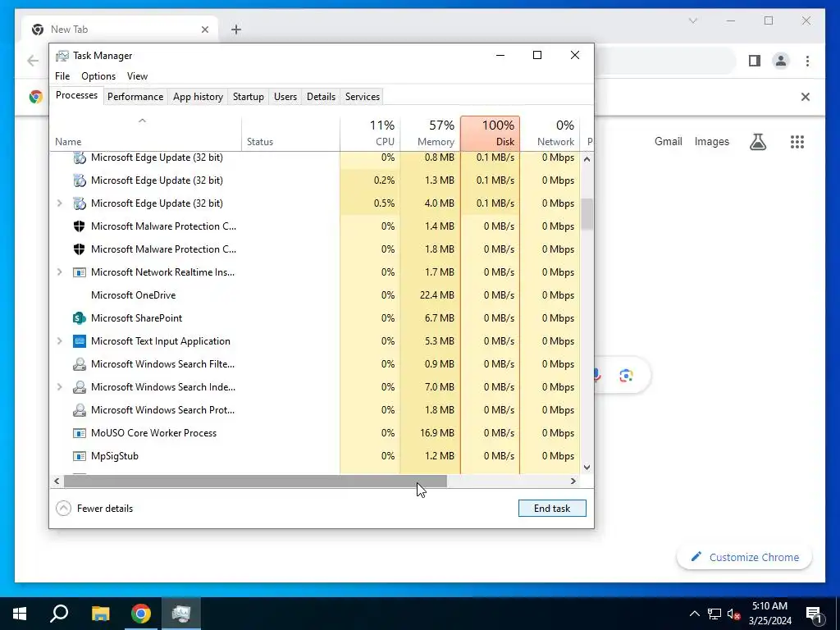Sort by the CPU column header
Viewport: 840px width, 630px height.
click(x=370, y=134)
